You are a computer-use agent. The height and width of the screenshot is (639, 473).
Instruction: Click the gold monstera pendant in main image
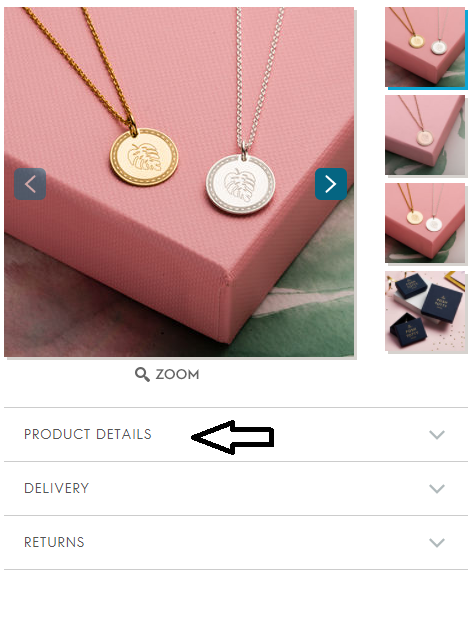144,157
